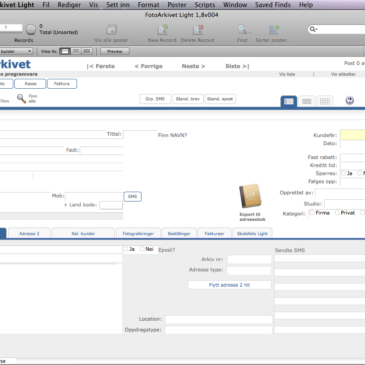
Task: Select the Privat category radio button
Action: (x=337, y=213)
